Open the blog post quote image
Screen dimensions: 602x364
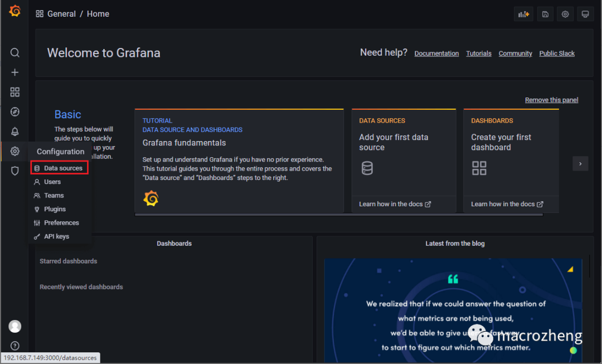(x=453, y=310)
